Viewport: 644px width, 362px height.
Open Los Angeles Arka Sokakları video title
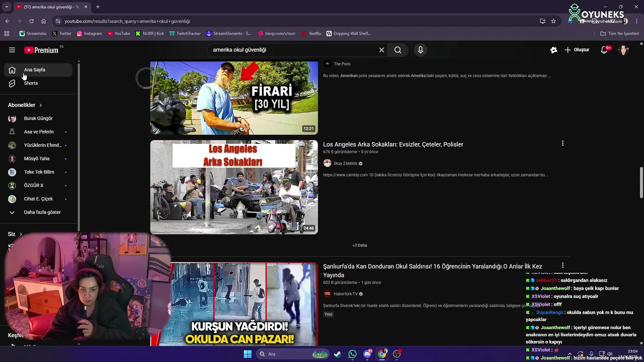click(393, 144)
